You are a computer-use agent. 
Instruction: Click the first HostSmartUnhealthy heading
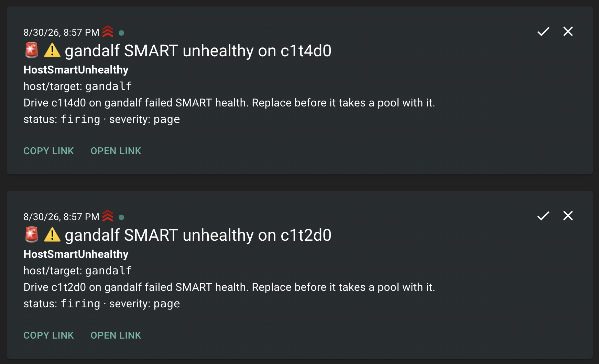tap(76, 70)
